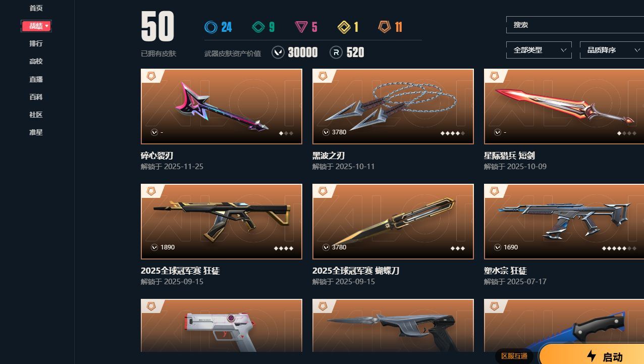
Task: Expand the 战绩 sidebar menu arrow
Action: pyautogui.click(x=47, y=26)
